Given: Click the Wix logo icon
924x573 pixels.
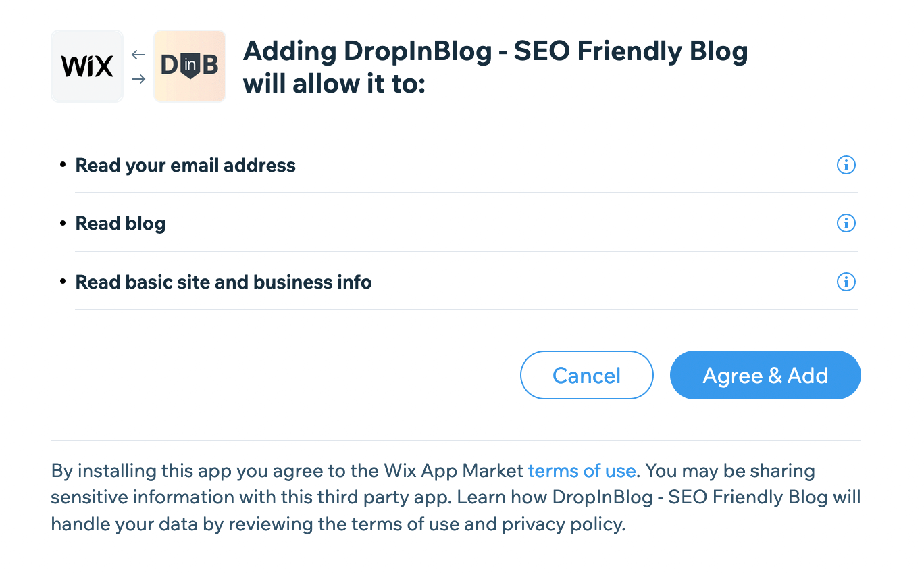Looking at the screenshot, I should (86, 66).
